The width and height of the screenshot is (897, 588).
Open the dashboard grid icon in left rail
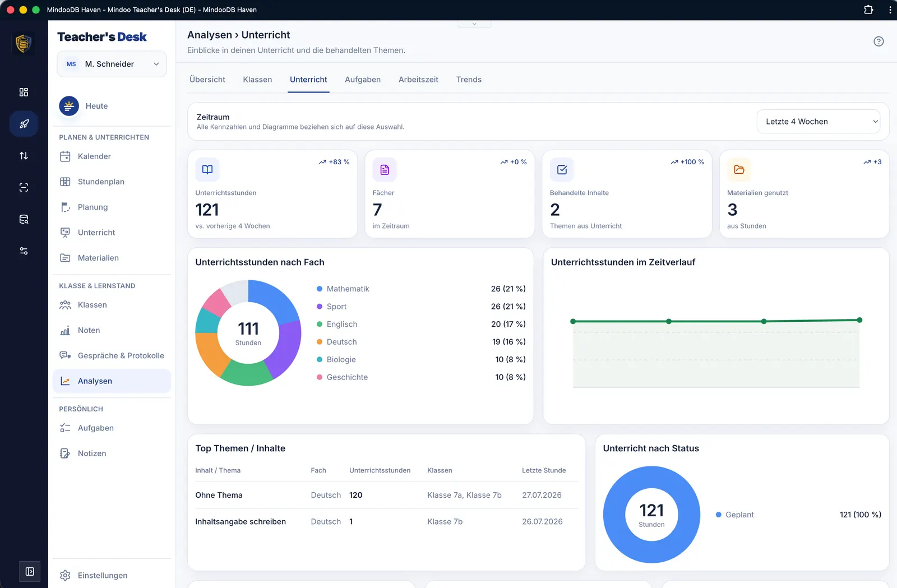pyautogui.click(x=24, y=92)
